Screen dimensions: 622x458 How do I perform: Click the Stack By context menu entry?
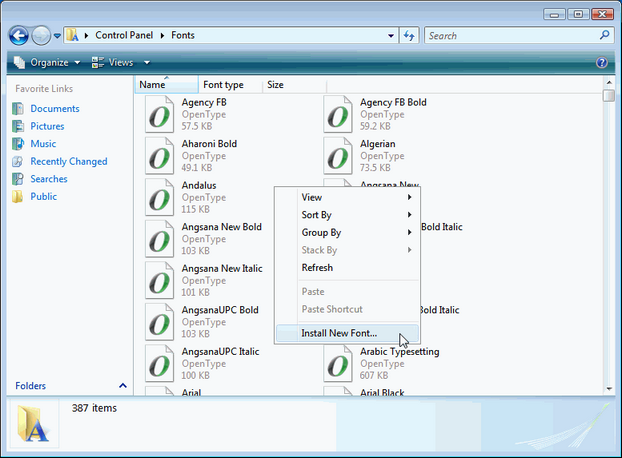347,250
